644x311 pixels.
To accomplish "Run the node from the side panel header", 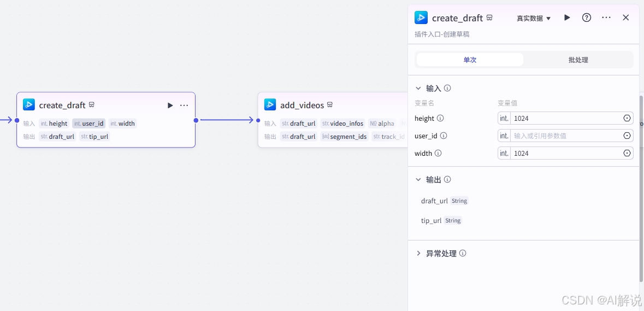I will click(x=567, y=17).
